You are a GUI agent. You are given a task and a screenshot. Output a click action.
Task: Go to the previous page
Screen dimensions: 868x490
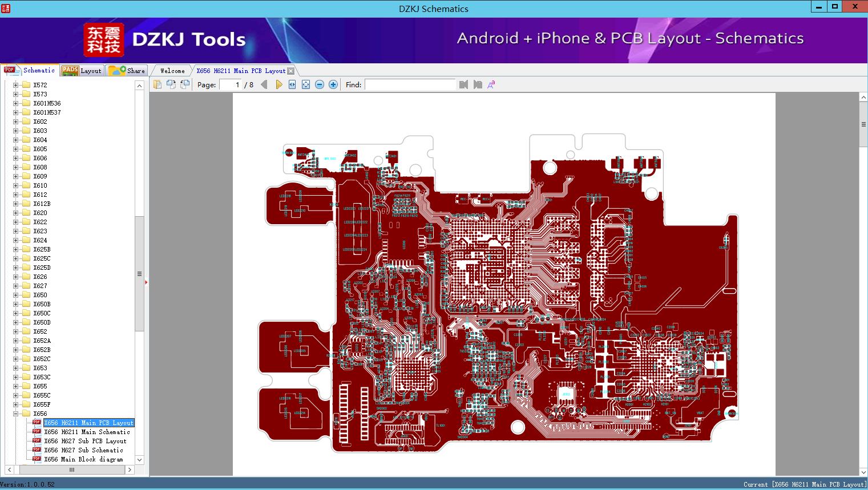(x=264, y=84)
